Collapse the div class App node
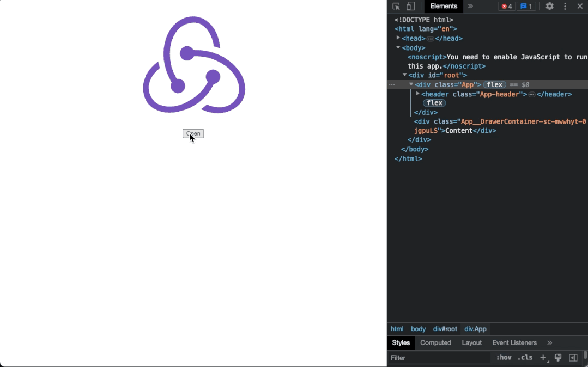The width and height of the screenshot is (588, 367). (411, 84)
